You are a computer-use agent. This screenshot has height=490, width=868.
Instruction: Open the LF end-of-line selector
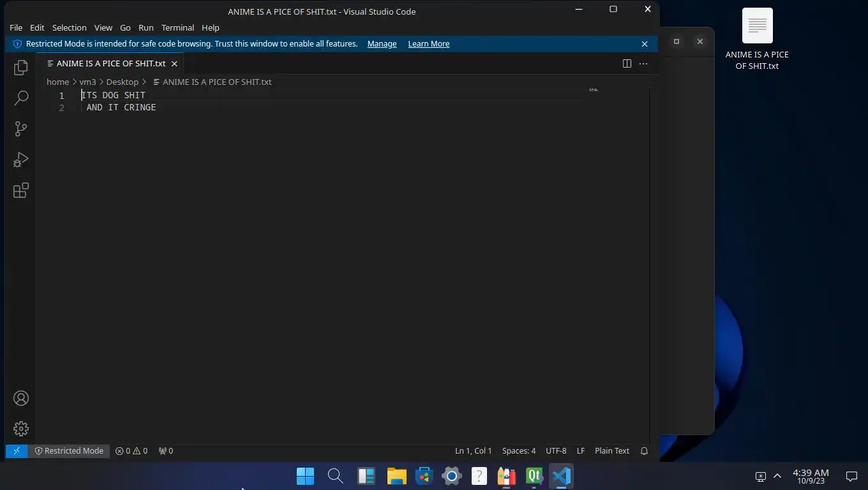[581, 450]
